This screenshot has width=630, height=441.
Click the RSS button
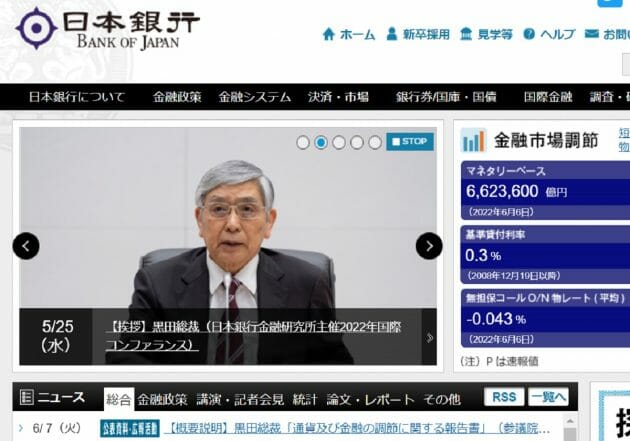(504, 397)
